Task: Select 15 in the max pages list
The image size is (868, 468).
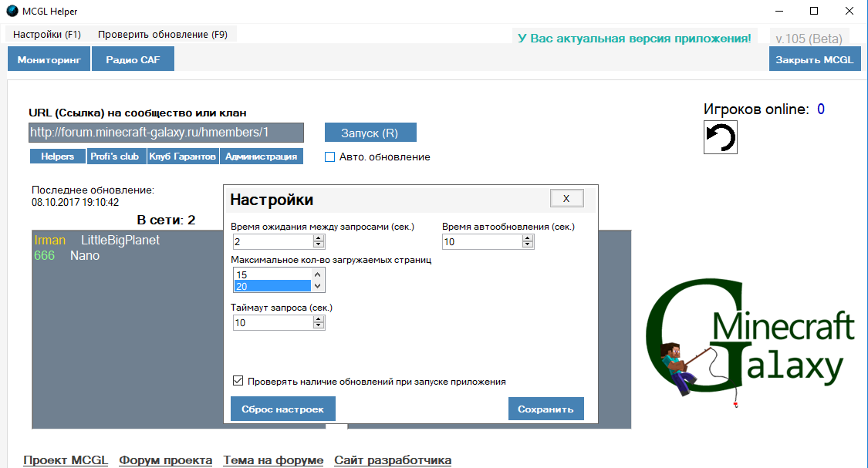Action: coord(270,274)
